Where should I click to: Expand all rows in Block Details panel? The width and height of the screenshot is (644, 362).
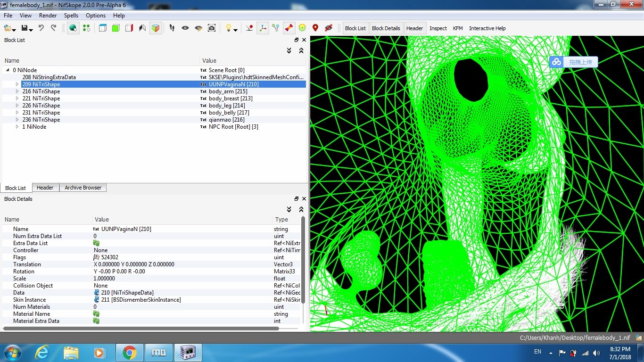[x=289, y=209]
